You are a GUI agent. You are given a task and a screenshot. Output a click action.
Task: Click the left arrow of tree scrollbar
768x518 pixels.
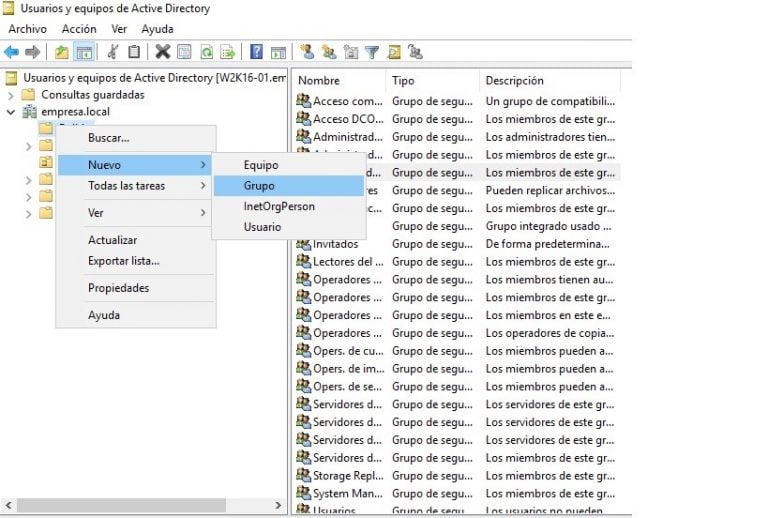[x=8, y=505]
